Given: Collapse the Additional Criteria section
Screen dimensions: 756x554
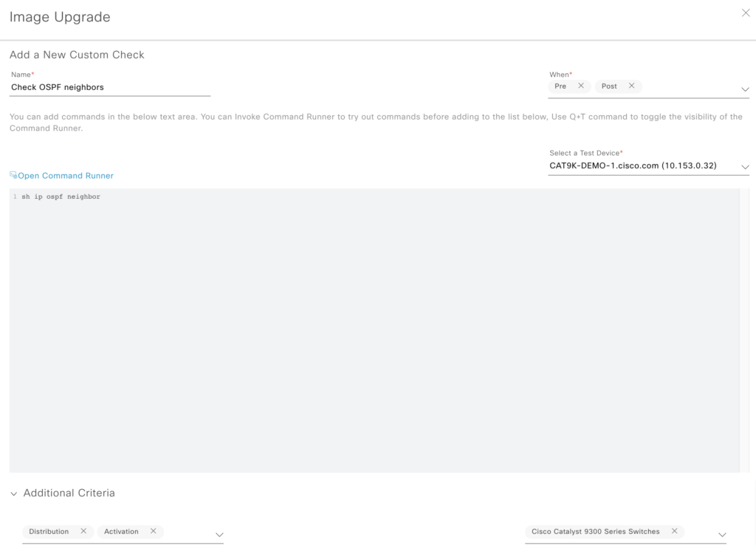Looking at the screenshot, I should 13,493.
